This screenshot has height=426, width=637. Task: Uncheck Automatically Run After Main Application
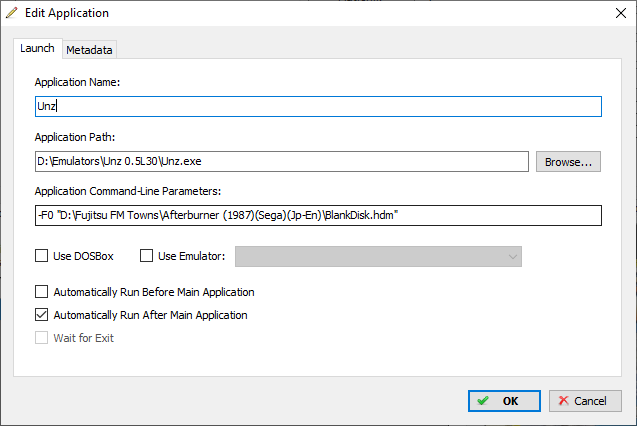point(41,315)
